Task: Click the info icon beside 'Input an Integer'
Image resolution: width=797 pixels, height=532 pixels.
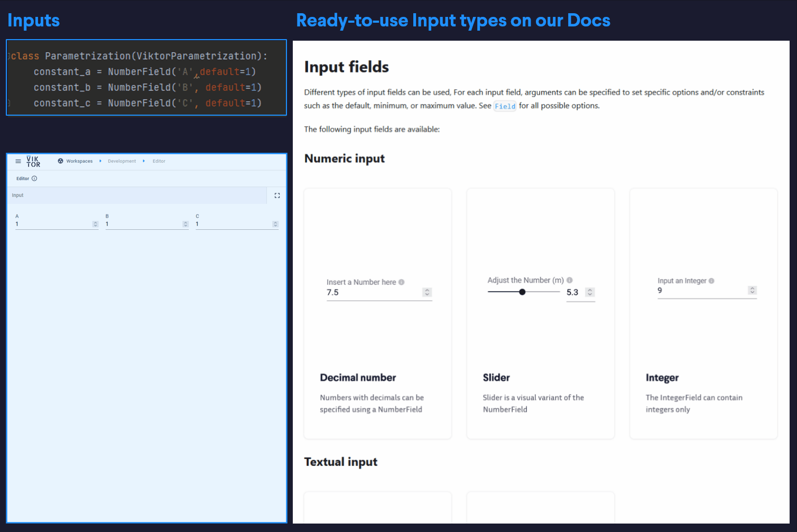Action: click(712, 281)
